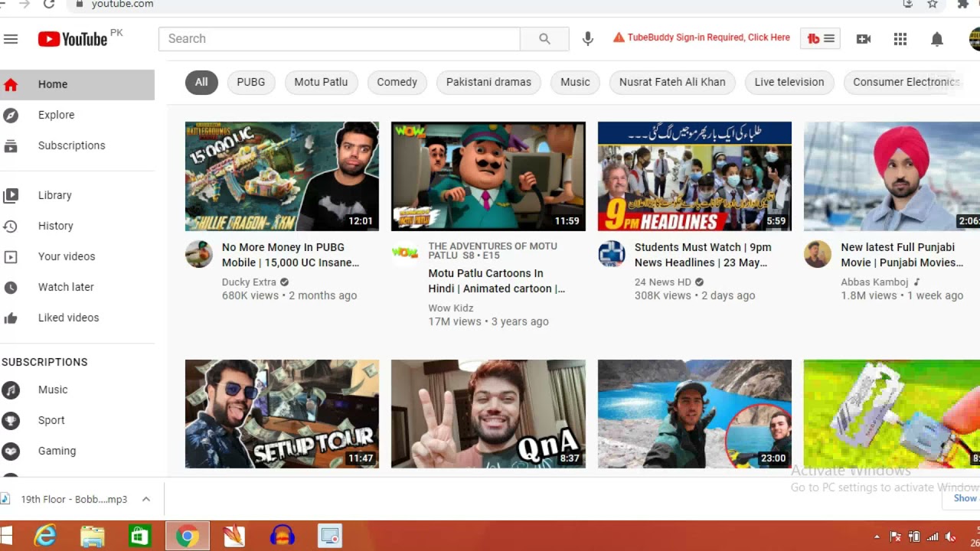Select the All filter chip
Image resolution: width=980 pixels, height=551 pixels.
point(201,82)
